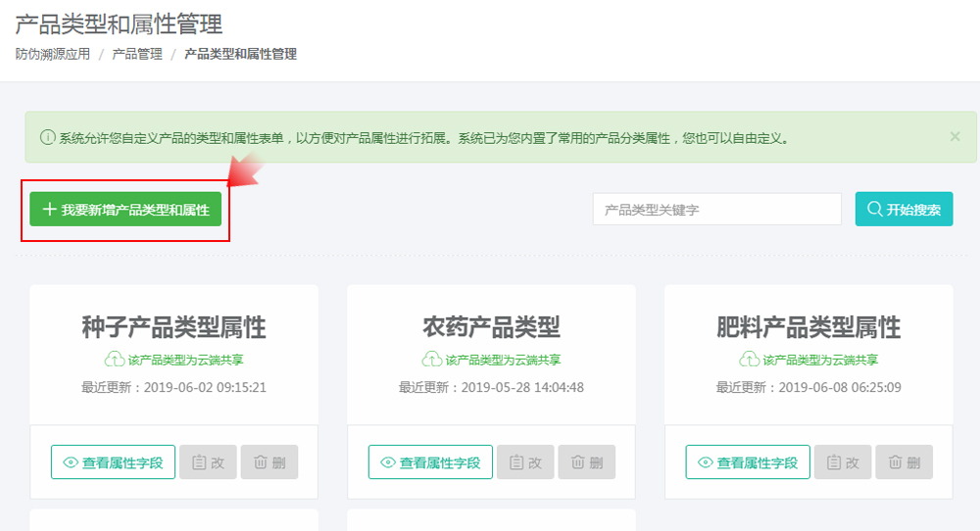The height and width of the screenshot is (531, 980).
Task: Click the timestamp 2019-06-08 06:25:09
Action: coord(840,387)
